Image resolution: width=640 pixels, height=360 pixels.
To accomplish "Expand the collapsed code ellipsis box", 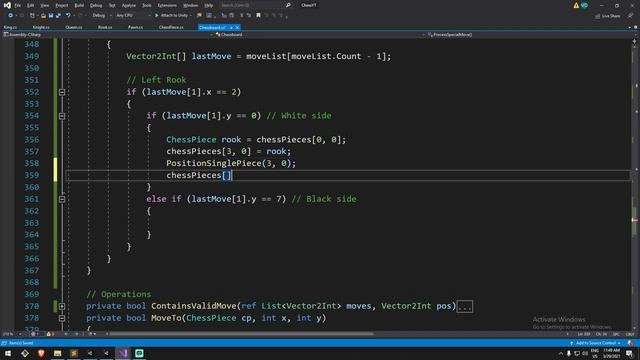I will (464, 307).
